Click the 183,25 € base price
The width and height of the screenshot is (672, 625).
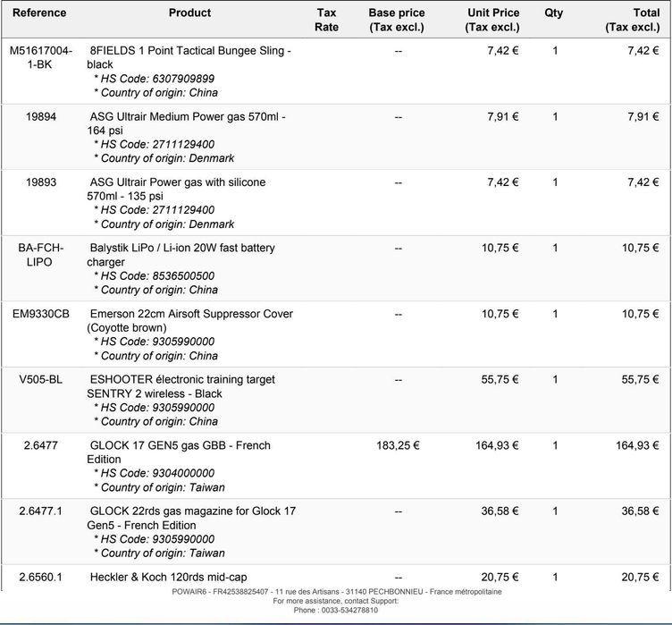[x=398, y=445]
